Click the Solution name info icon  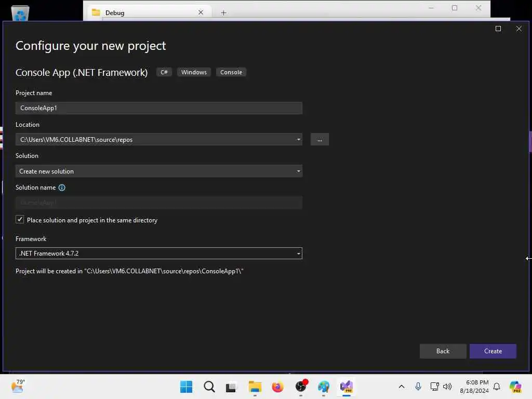[x=62, y=188]
